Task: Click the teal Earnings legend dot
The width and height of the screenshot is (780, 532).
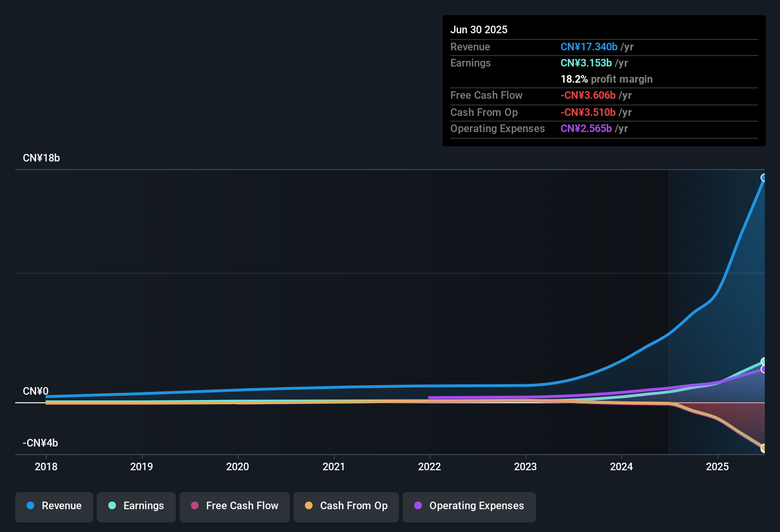Action: coord(112,506)
